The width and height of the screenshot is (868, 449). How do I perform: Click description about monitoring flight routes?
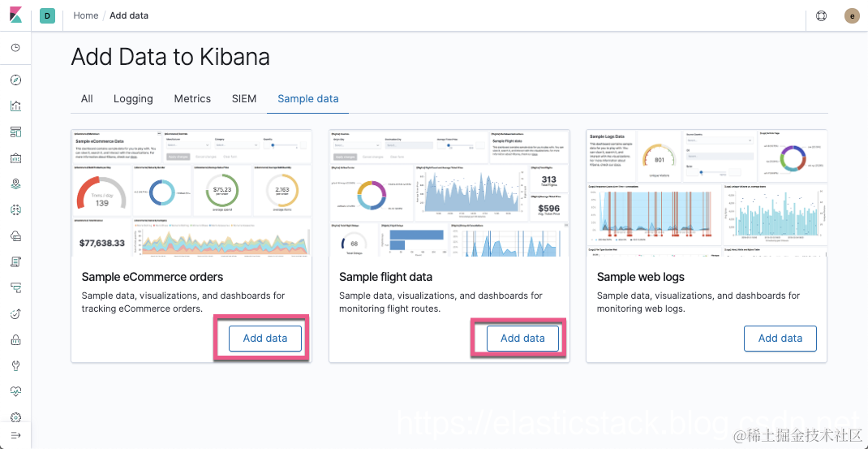coord(441,302)
